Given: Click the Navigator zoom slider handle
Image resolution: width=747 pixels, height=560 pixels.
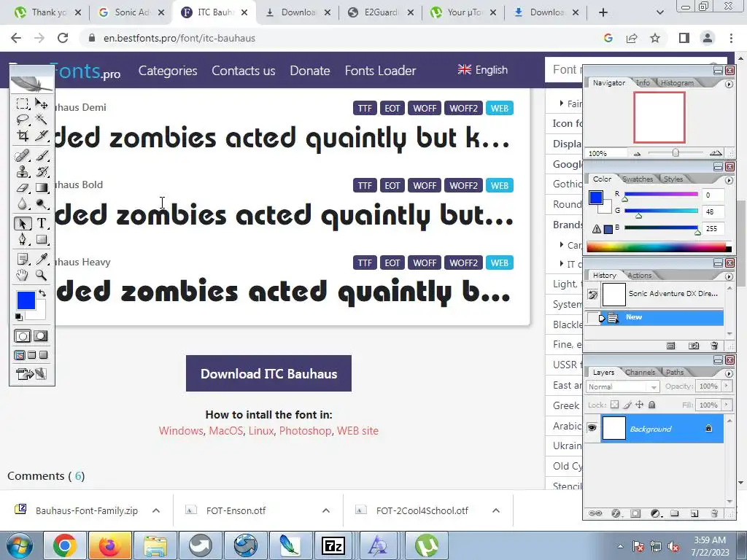Looking at the screenshot, I should tap(675, 153).
